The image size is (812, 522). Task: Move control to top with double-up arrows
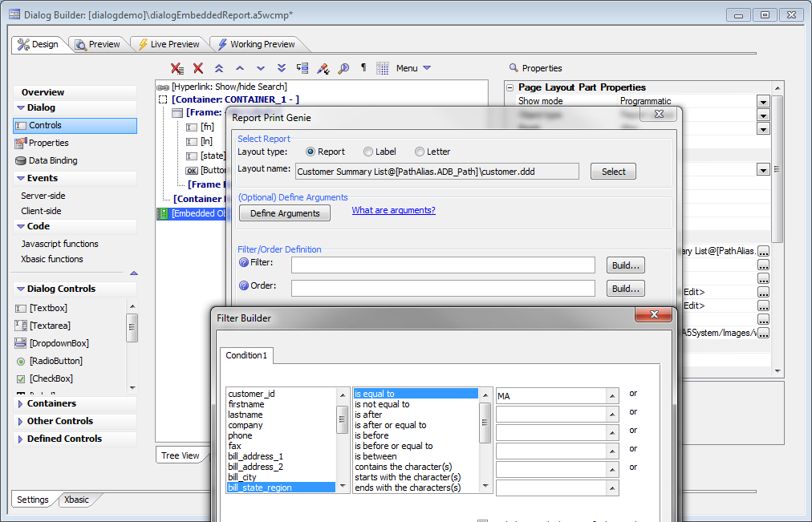point(219,68)
